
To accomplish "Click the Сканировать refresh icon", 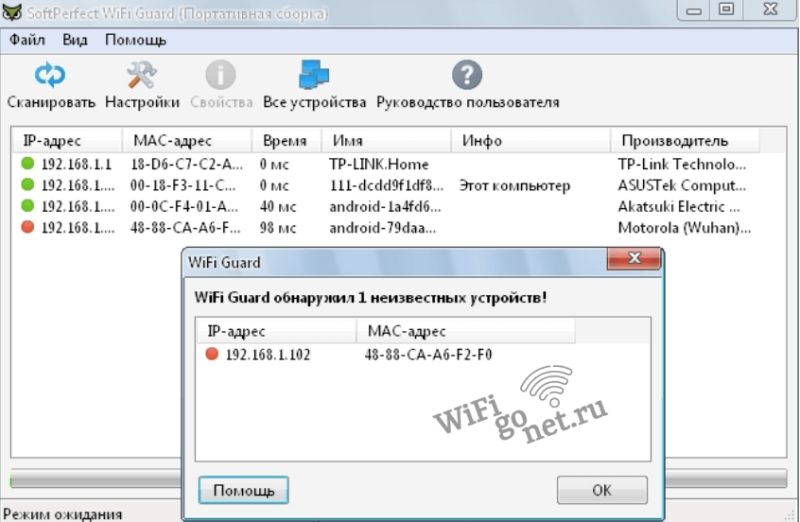I will [50, 75].
